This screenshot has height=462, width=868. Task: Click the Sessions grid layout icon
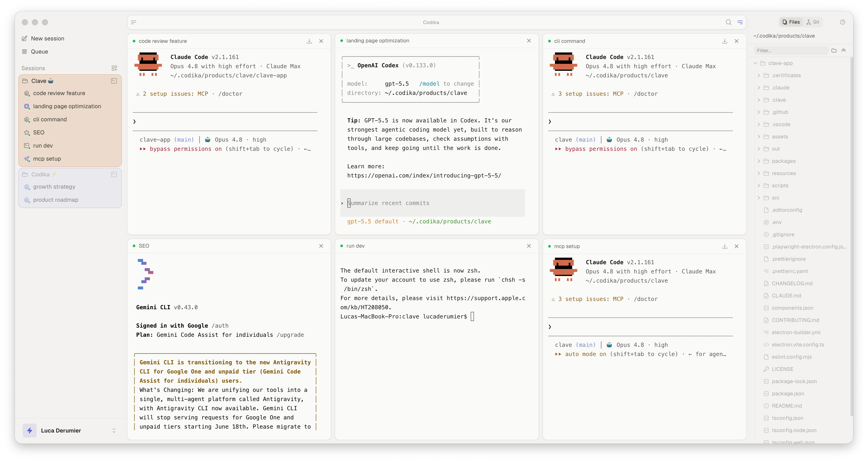[x=114, y=68]
